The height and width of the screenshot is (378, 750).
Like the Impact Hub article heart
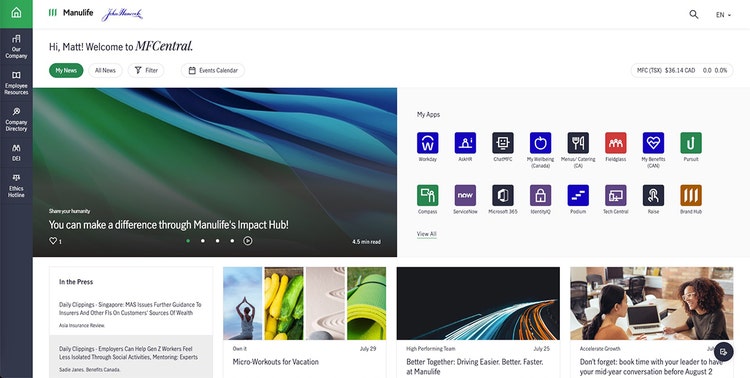(53, 241)
